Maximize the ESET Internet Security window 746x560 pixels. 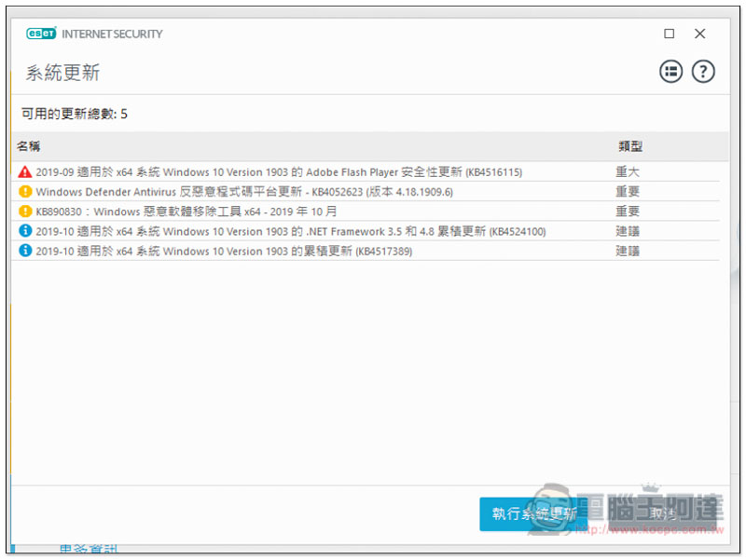(x=669, y=34)
